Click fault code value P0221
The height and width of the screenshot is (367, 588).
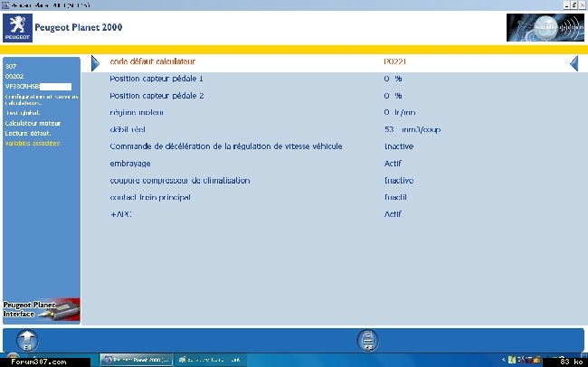click(395, 61)
